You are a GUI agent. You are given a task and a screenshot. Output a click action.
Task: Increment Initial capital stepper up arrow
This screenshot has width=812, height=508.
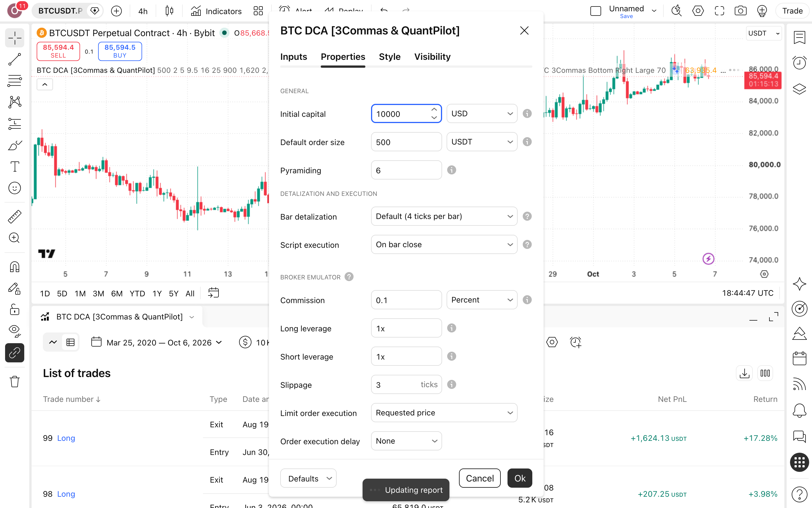[434, 110]
